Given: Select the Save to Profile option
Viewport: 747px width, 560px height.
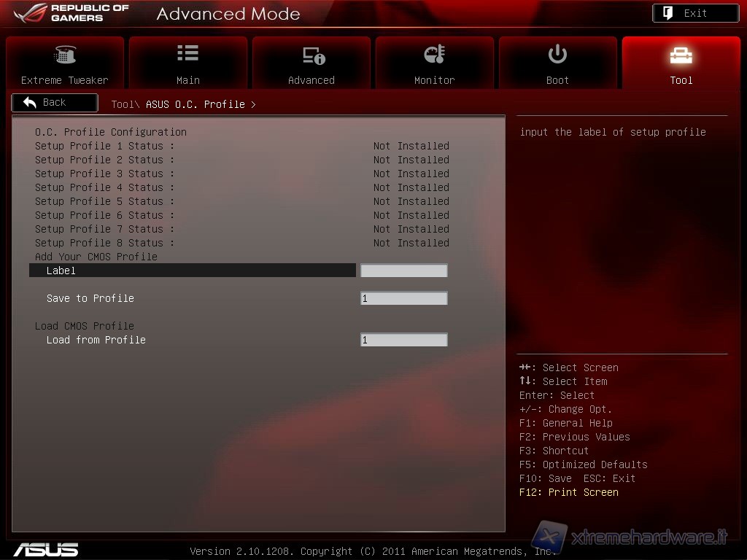Looking at the screenshot, I should coord(90,298).
